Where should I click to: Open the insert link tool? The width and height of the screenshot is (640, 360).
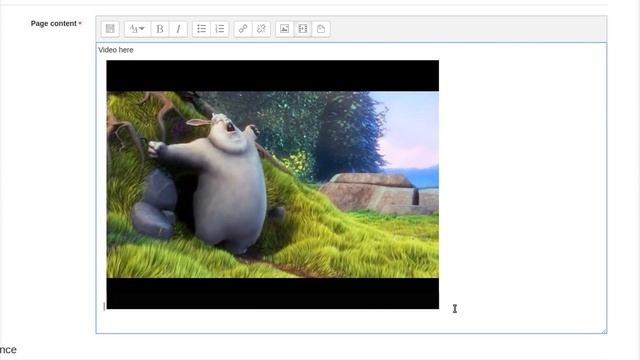(243, 29)
